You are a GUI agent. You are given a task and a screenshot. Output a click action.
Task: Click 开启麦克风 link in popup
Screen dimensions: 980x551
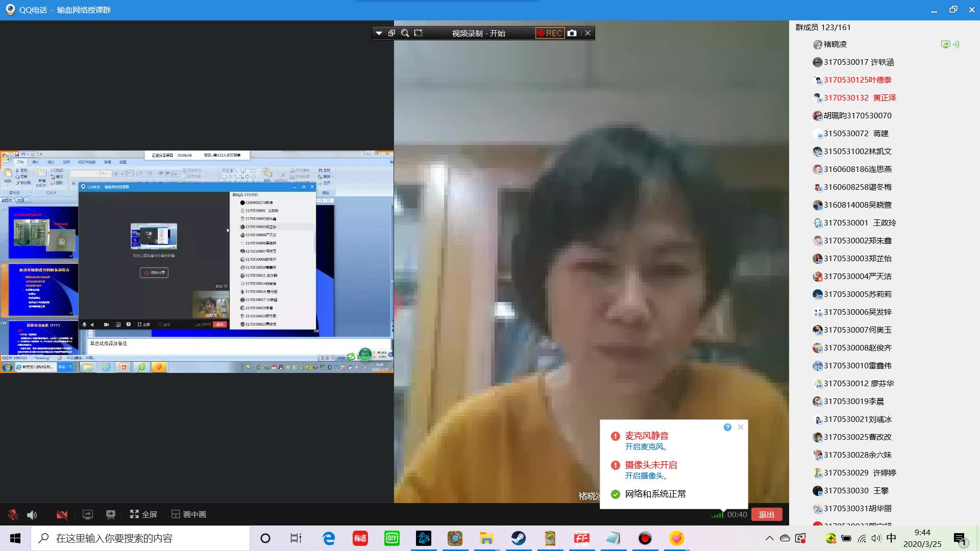tap(646, 447)
